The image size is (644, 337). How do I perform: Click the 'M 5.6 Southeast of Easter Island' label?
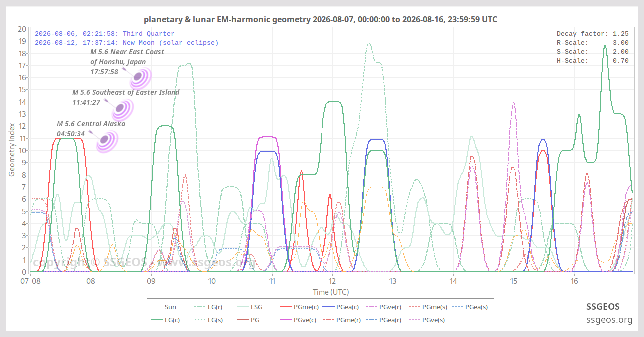[x=126, y=92]
